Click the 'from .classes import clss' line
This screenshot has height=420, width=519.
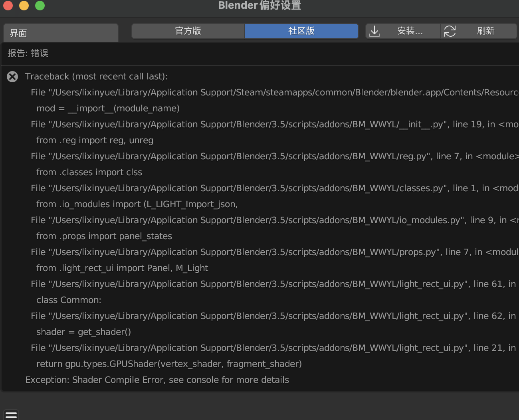tap(89, 172)
